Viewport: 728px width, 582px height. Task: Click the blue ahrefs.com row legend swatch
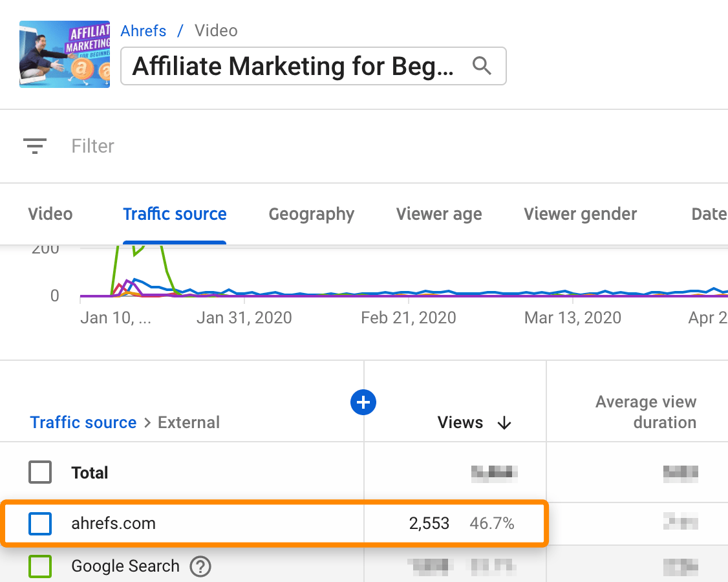[40, 524]
